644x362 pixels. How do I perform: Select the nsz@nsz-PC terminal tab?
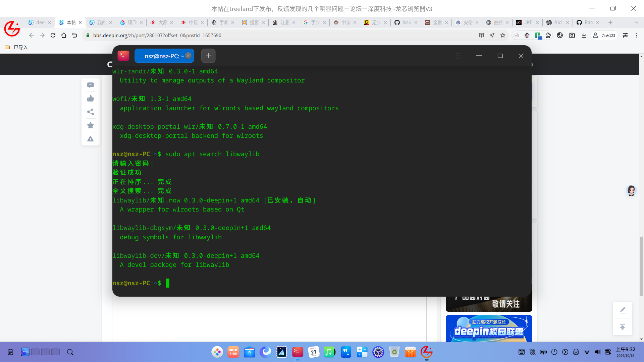(x=164, y=56)
